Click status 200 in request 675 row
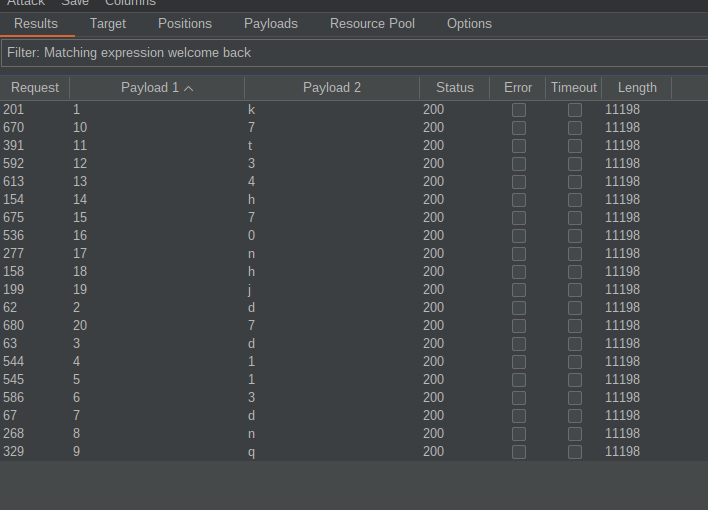 (433, 217)
